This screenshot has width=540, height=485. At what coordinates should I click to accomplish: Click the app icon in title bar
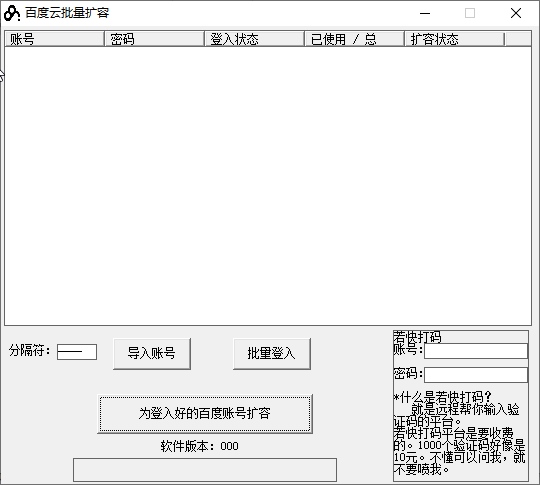click(12, 13)
